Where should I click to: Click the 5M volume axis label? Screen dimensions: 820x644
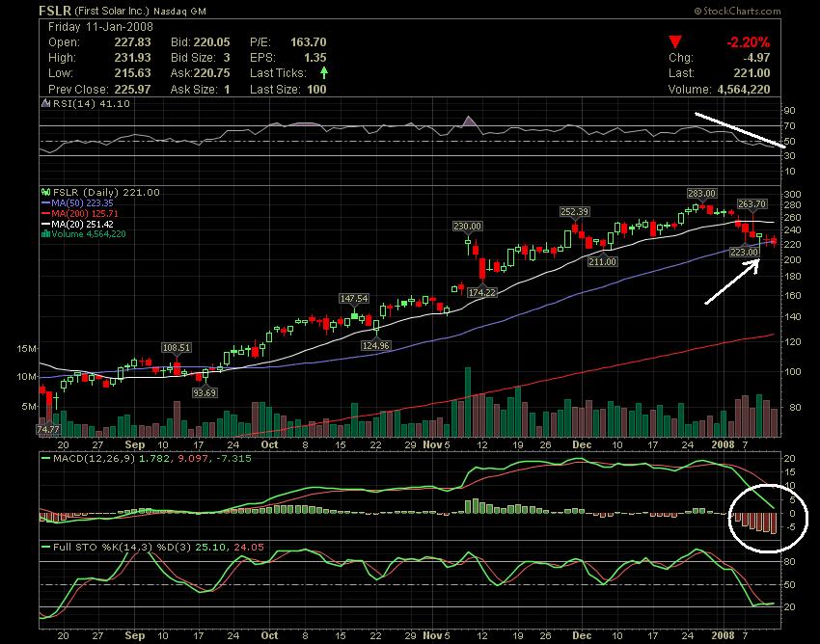29,406
